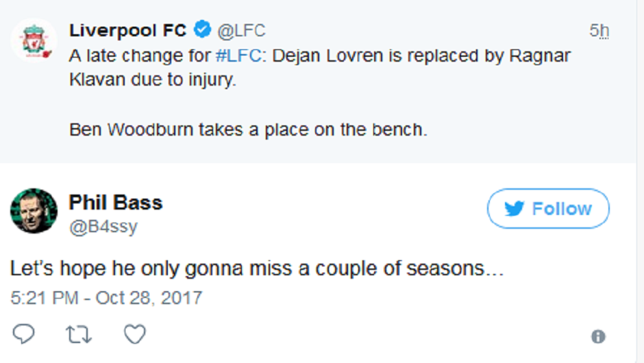
Task: Click the "Let's hope he only gonna miss" tweet text
Action: (257, 268)
